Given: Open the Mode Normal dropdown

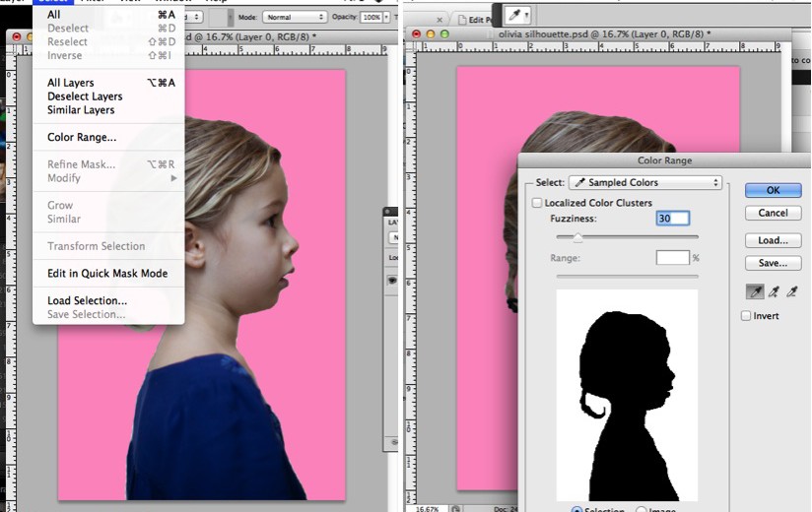Looking at the screenshot, I should click(x=295, y=17).
